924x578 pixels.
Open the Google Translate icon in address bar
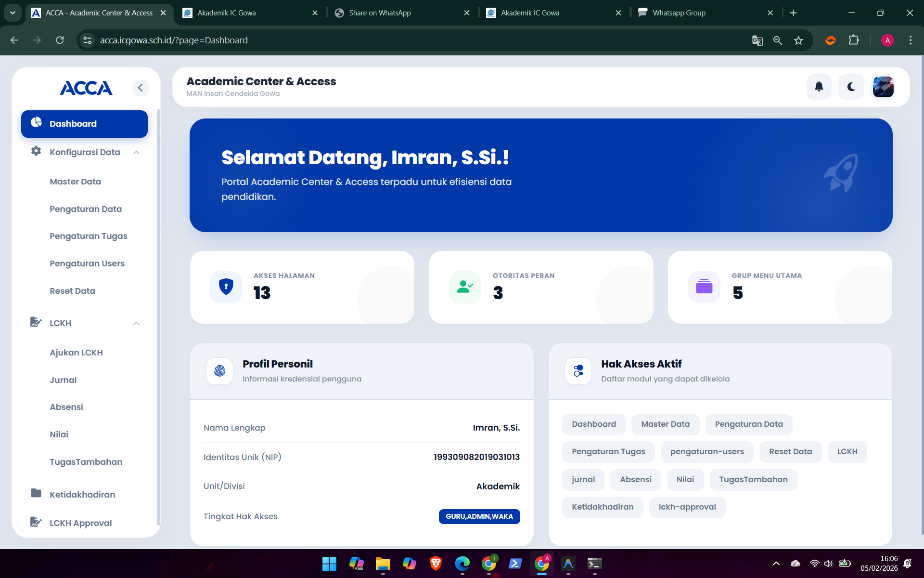(x=757, y=40)
